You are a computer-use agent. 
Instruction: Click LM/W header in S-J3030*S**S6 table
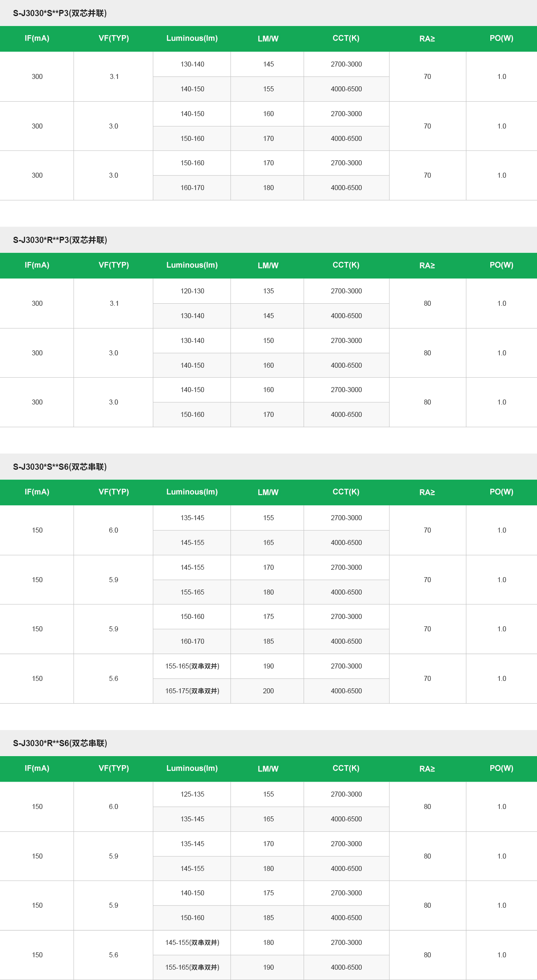tap(268, 492)
